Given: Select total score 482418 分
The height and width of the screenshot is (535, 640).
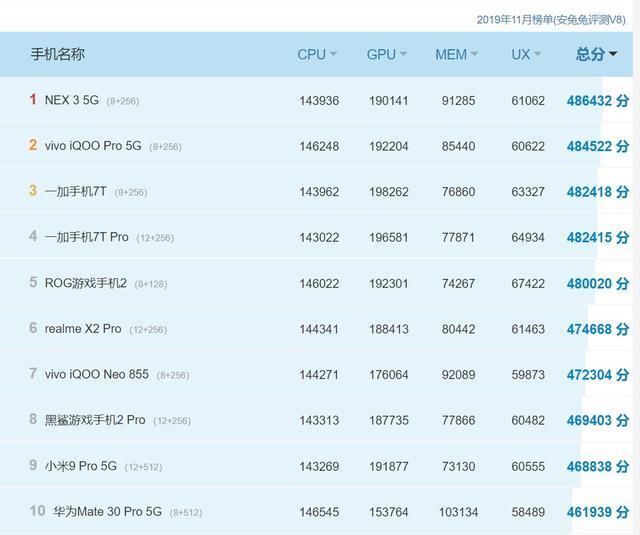Looking at the screenshot, I should [x=598, y=192].
